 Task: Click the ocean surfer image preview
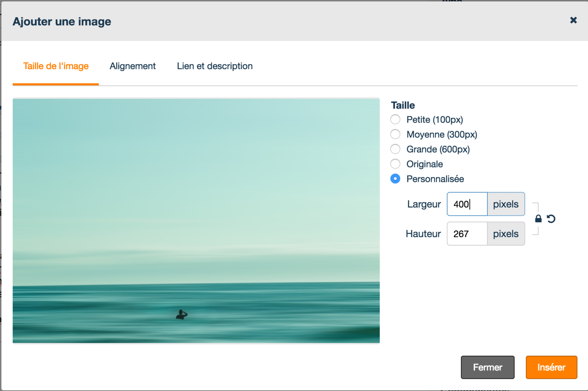coord(196,220)
